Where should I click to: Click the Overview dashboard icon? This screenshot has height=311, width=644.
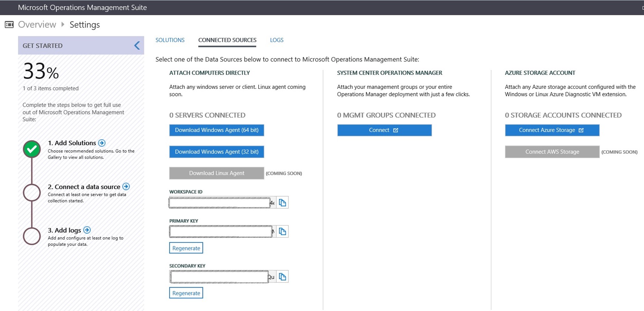tap(9, 24)
